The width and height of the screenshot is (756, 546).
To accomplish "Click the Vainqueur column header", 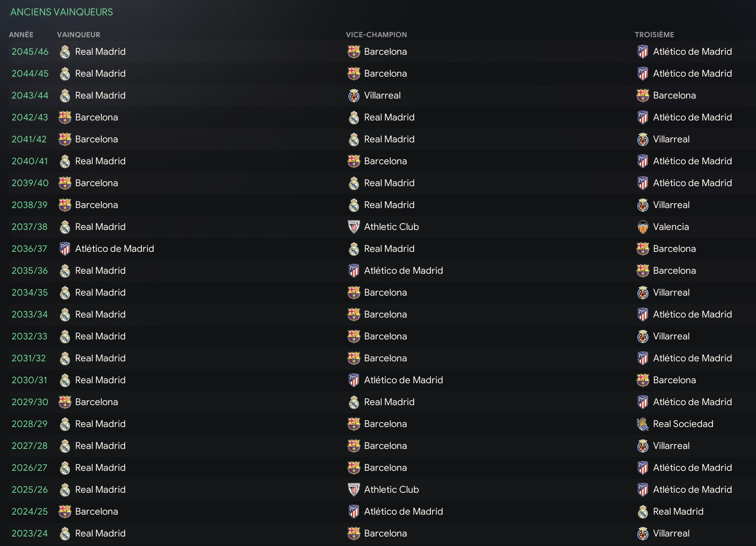I will click(78, 35).
